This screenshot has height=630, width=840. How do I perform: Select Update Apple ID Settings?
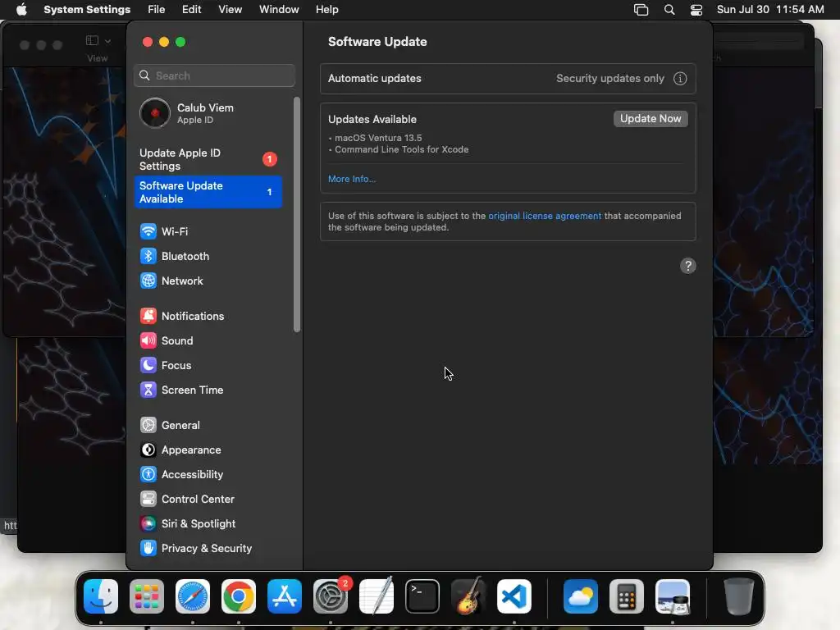pos(208,159)
